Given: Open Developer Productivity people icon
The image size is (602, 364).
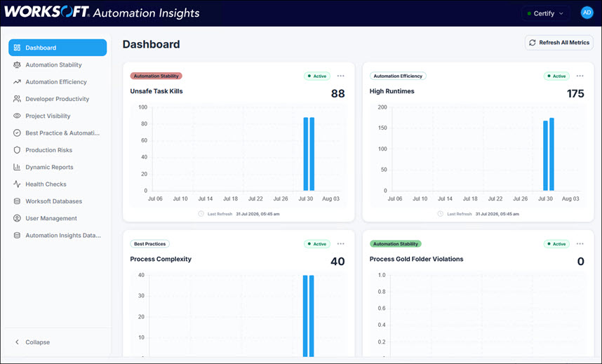Looking at the screenshot, I should click(x=17, y=99).
